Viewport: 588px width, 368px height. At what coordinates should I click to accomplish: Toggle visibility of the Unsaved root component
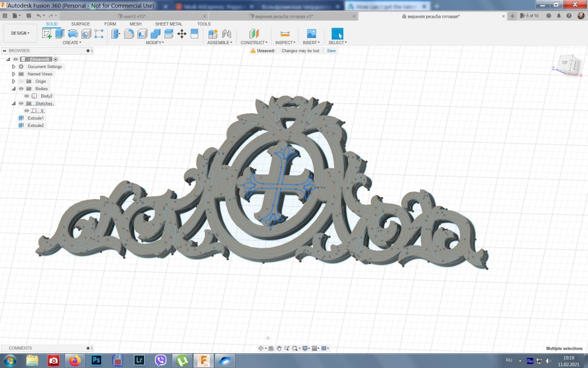[x=16, y=59]
